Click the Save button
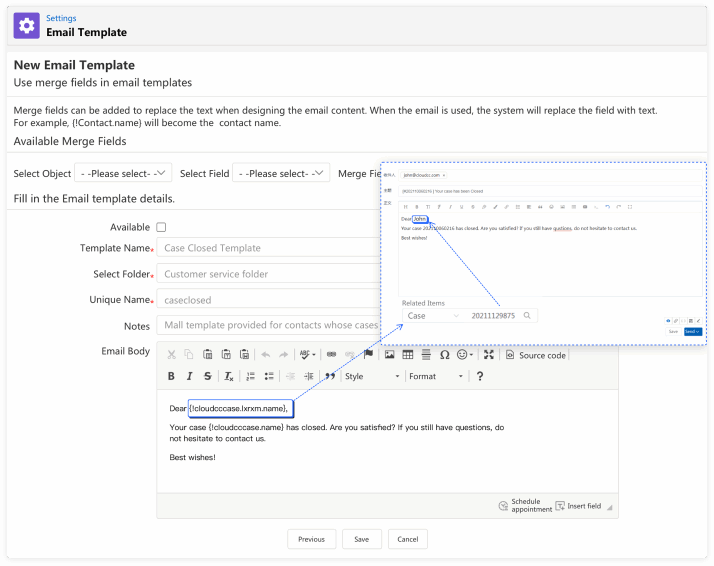Screen dimensions: 714x566 coord(361,539)
